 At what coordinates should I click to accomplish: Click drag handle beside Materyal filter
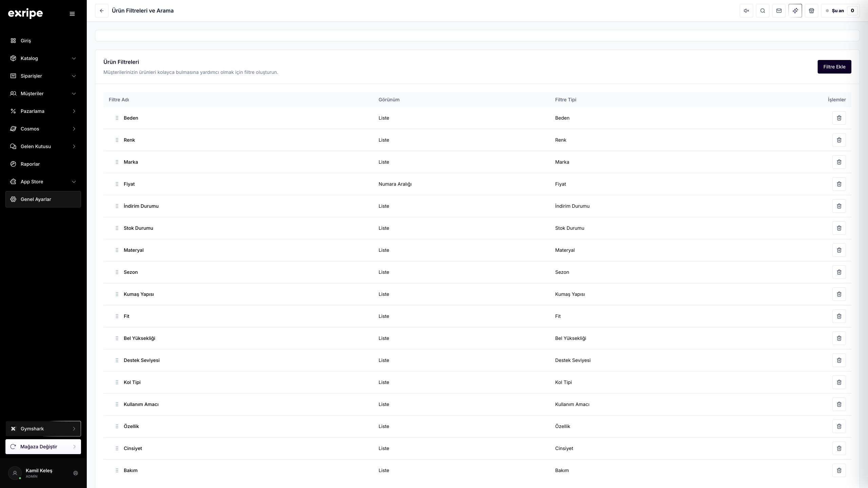[x=117, y=250]
